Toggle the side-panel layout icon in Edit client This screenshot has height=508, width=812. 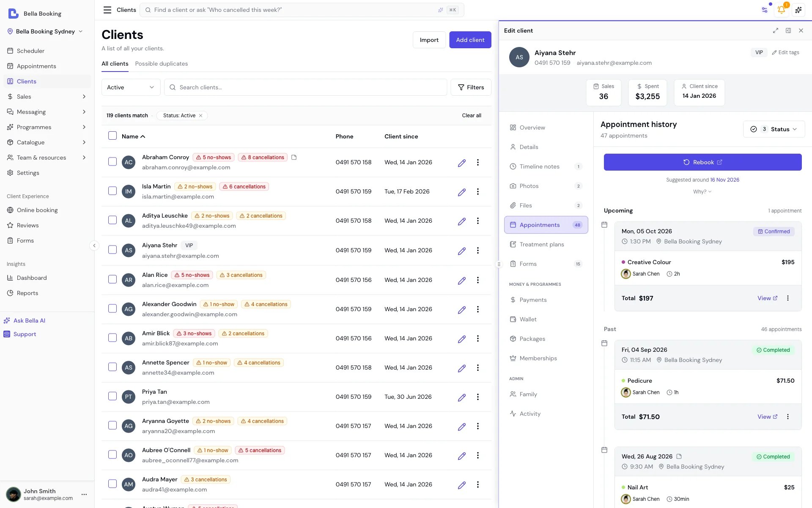click(788, 30)
